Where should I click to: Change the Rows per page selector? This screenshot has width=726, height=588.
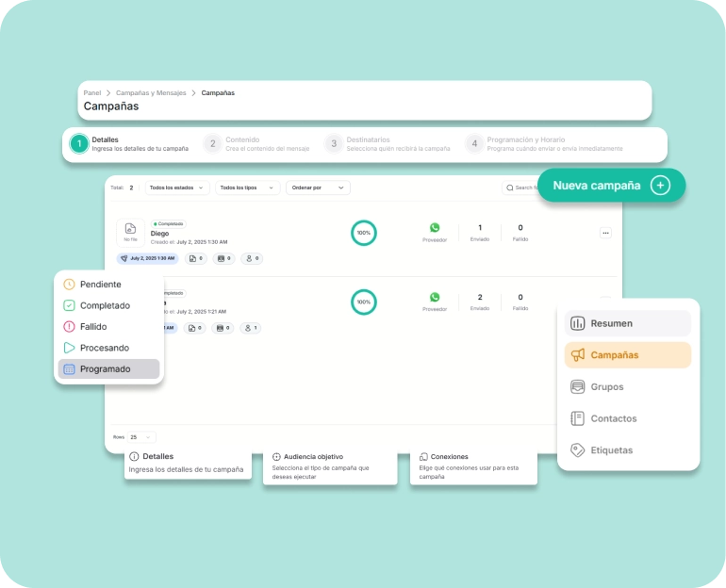click(143, 437)
